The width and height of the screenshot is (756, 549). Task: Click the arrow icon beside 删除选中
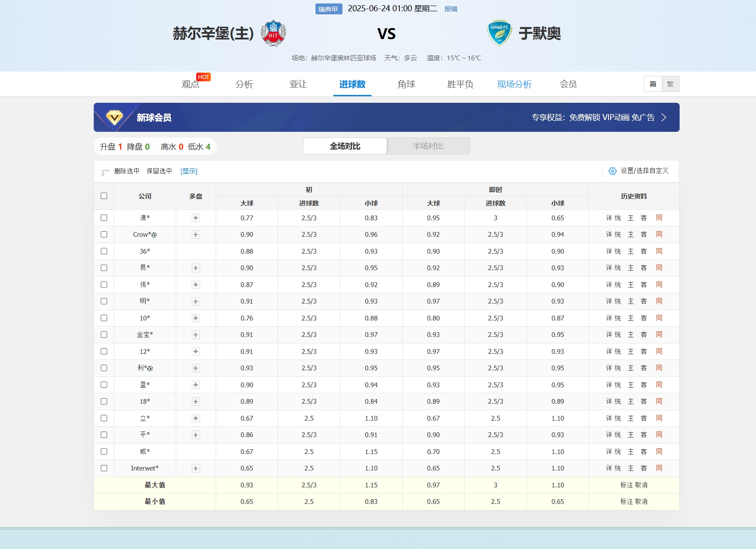(105, 172)
